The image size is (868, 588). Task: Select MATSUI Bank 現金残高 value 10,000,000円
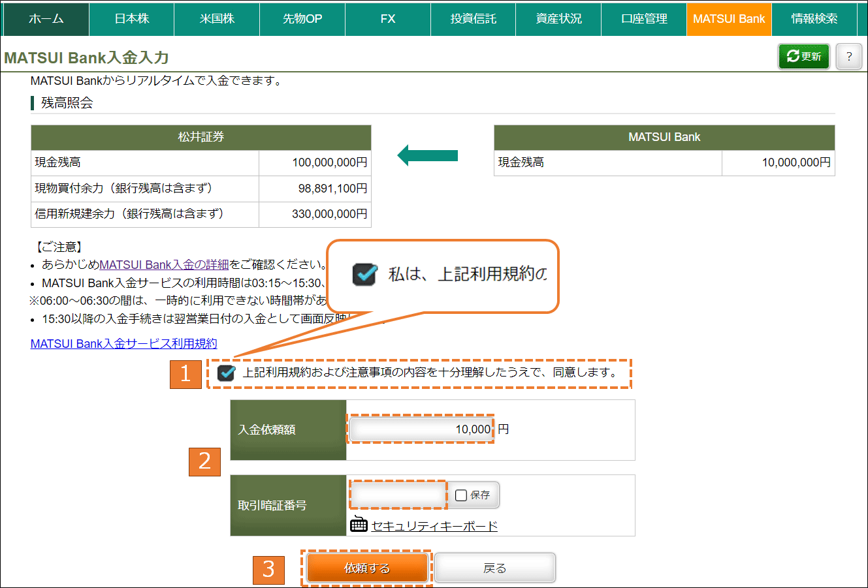[796, 162]
